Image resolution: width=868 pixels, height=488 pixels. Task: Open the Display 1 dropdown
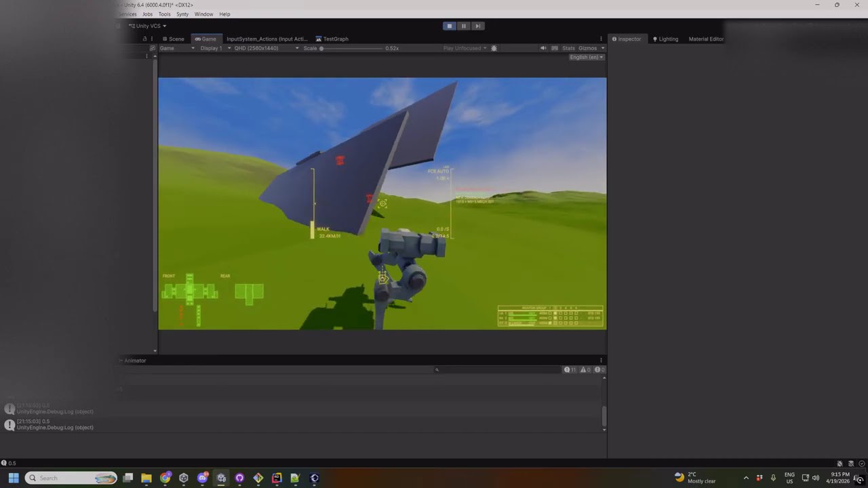215,48
